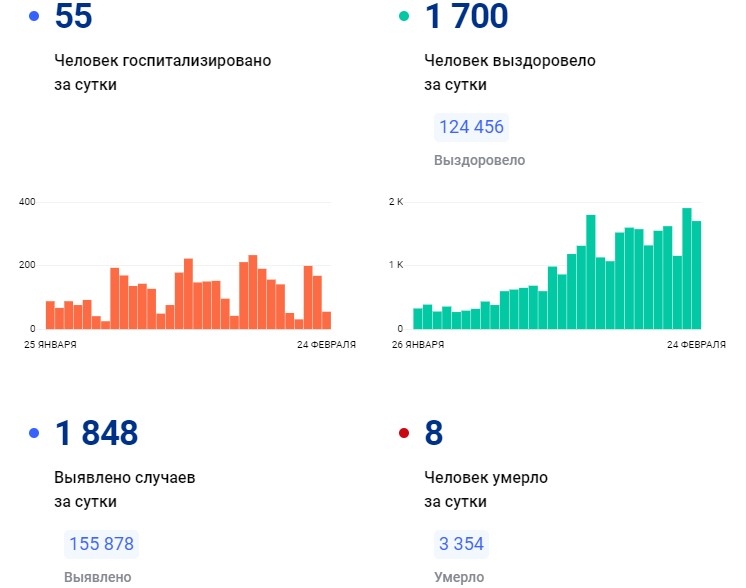Screen dimensions: 746x588
Task: Select the tallest green bar in recovery chart
Action: tap(687, 268)
